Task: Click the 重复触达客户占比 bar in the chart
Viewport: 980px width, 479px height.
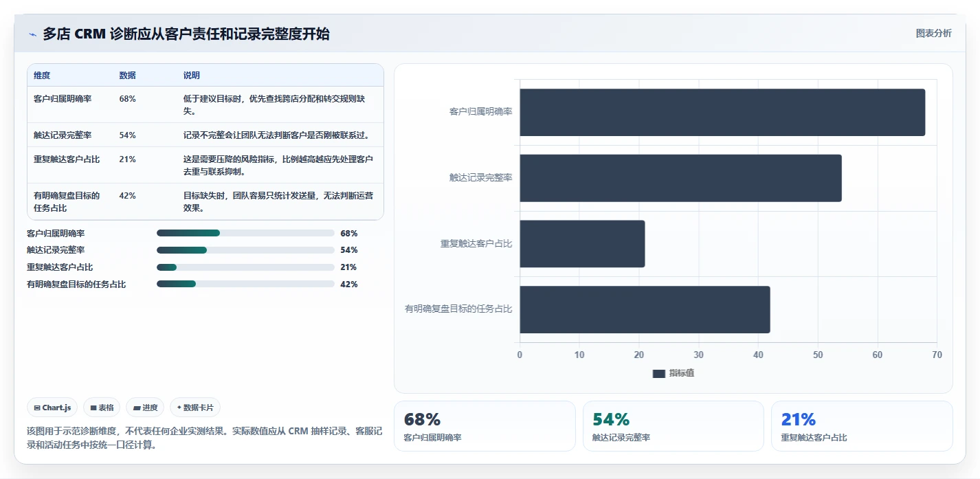Action: pos(582,244)
